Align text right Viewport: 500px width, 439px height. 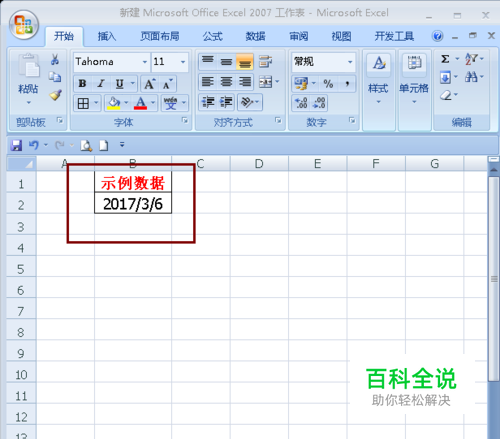245,82
